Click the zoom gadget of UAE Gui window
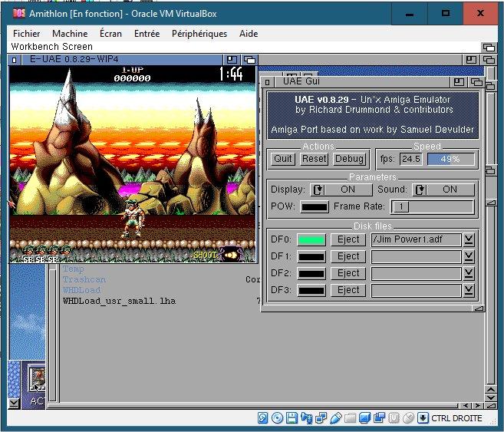Image resolution: width=504 pixels, height=432 pixels. point(459,82)
